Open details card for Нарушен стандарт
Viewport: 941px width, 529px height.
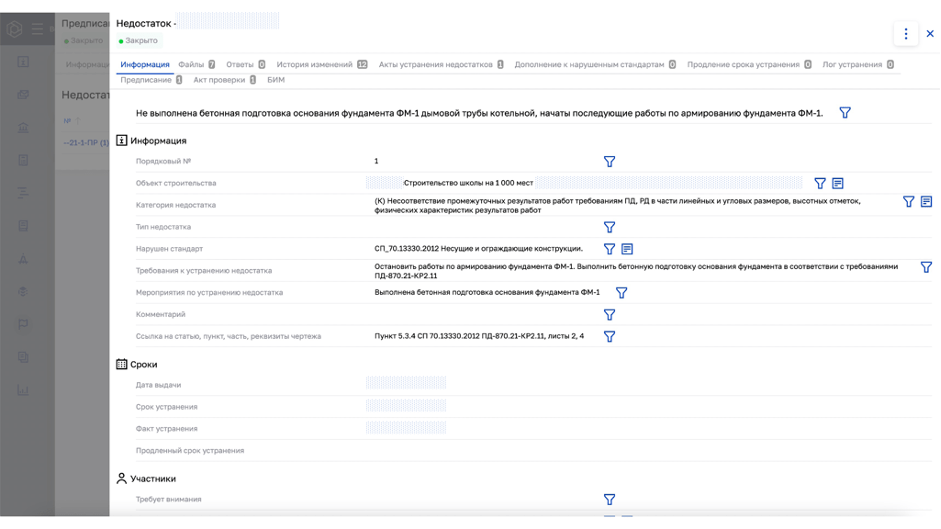coord(627,249)
